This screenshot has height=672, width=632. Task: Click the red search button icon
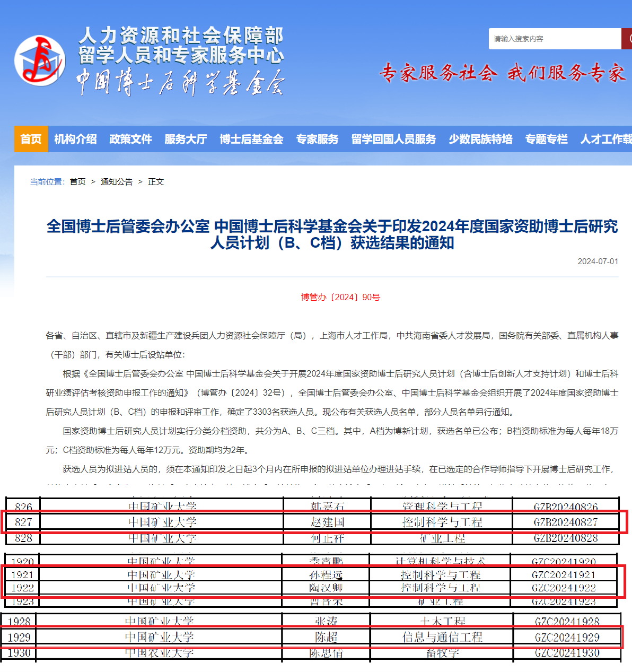tap(627, 39)
